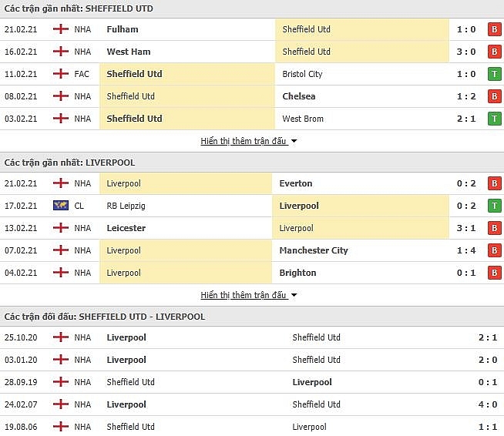
Task: Open 'Hiển thị thêm trận đấu' under Liverpool
Action: pyautogui.click(x=244, y=295)
